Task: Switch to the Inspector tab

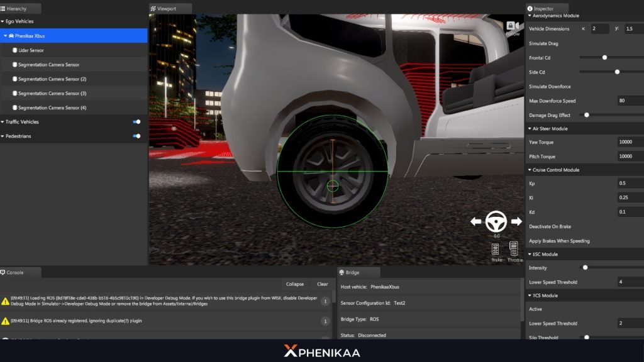Action: tap(547, 9)
